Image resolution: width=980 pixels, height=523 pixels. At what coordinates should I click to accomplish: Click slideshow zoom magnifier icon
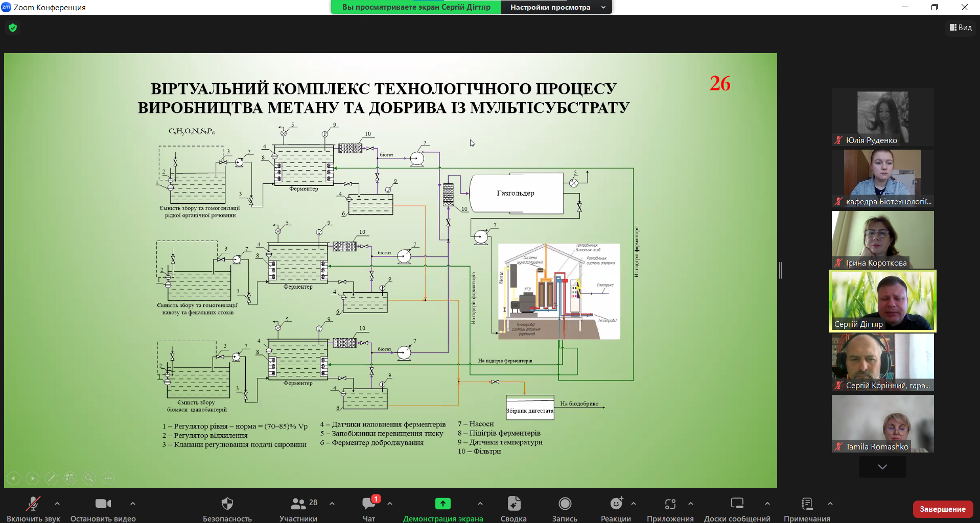pyautogui.click(x=89, y=479)
